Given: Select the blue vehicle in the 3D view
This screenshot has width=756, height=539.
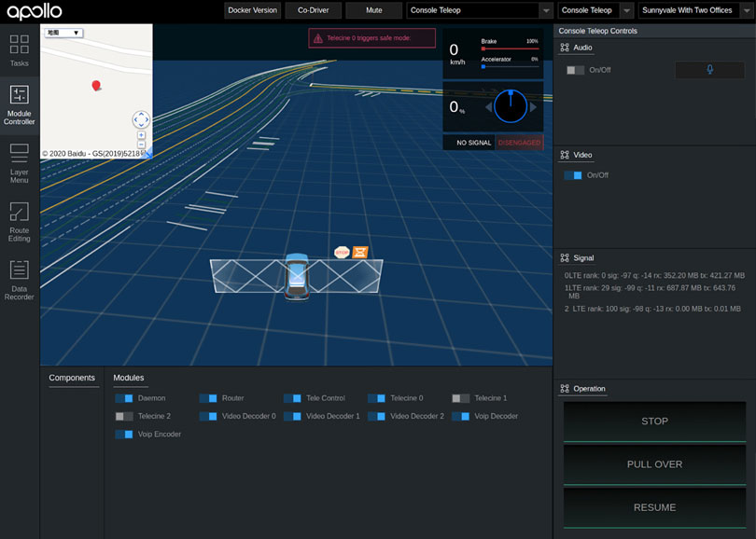Looking at the screenshot, I should 297,276.
